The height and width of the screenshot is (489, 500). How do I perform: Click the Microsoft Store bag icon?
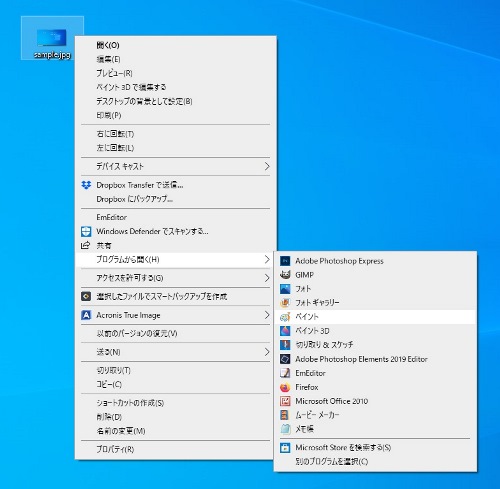click(285, 447)
